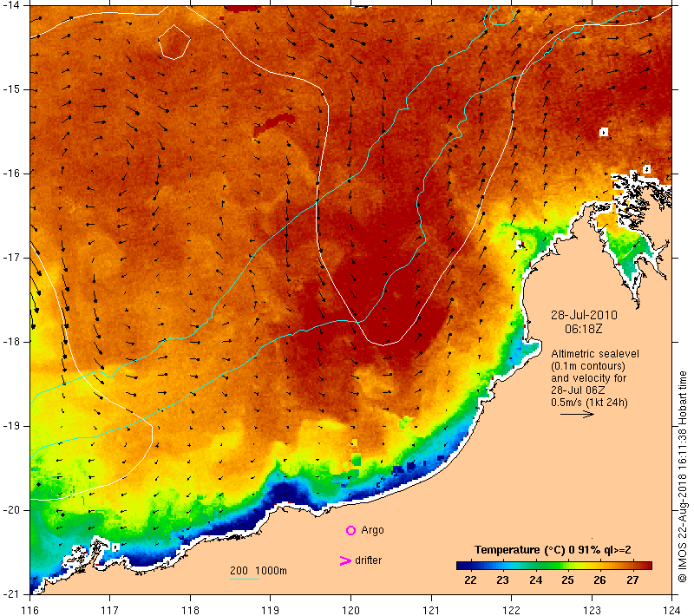Image resolution: width=694 pixels, height=616 pixels.
Task: Click the 0.5m/s velocity scale arrow
Action: [x=577, y=414]
